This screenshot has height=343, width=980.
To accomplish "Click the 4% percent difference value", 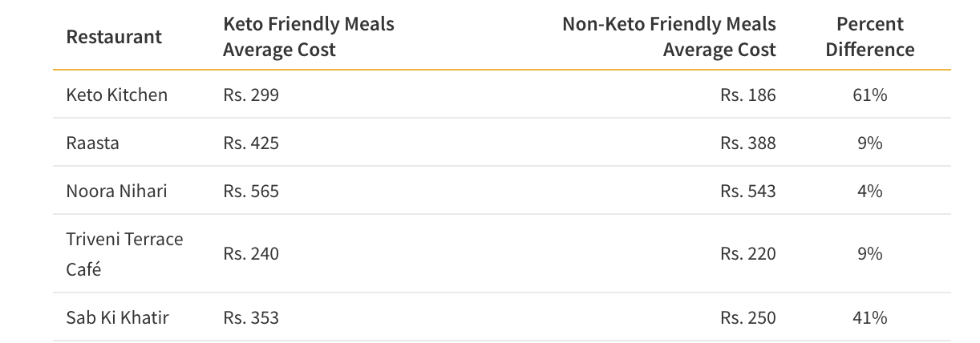I will pyautogui.click(x=869, y=191).
